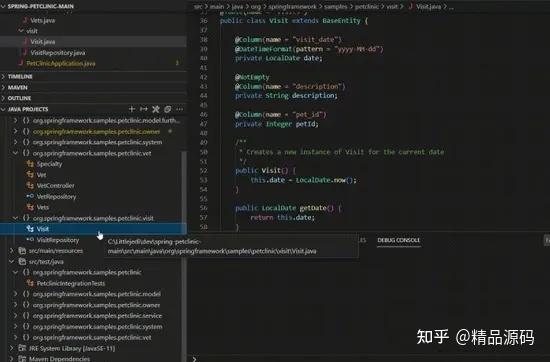Click the Java icon in Visit.java breadcrumb
Screen dimensions: 550x362
tap(411, 6)
